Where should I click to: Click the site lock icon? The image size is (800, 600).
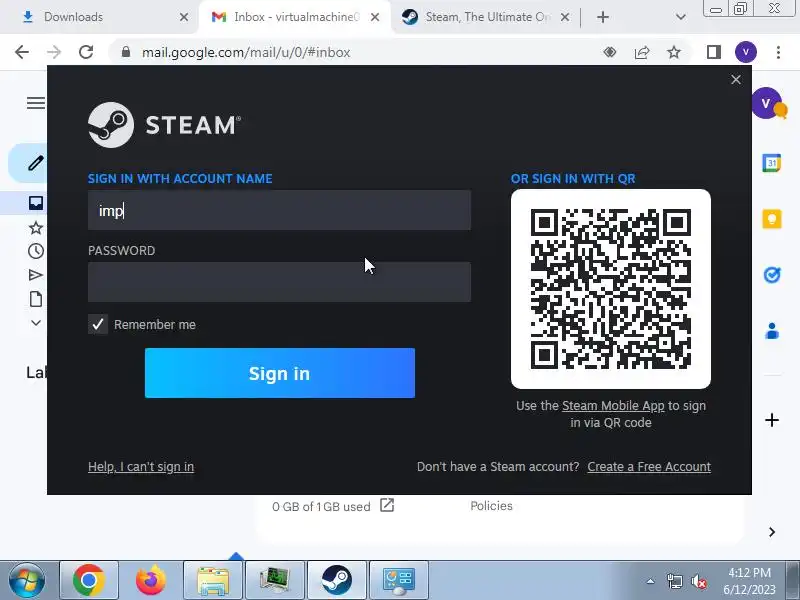pos(126,52)
